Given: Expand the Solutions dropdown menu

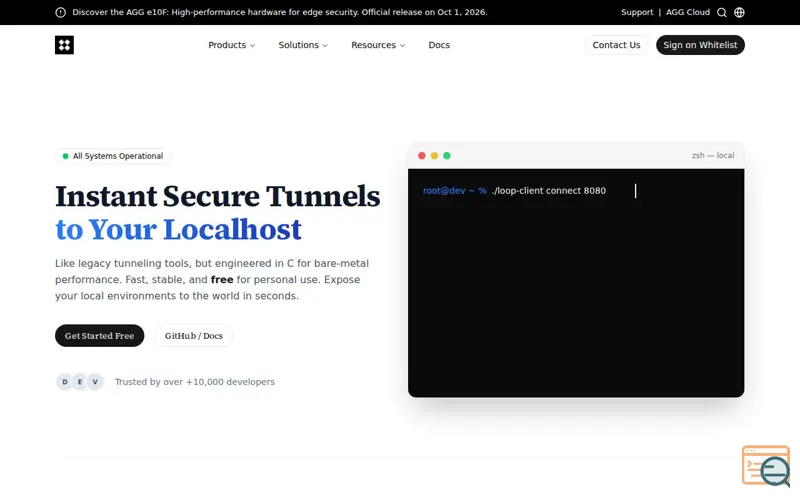Looking at the screenshot, I should 303,45.
